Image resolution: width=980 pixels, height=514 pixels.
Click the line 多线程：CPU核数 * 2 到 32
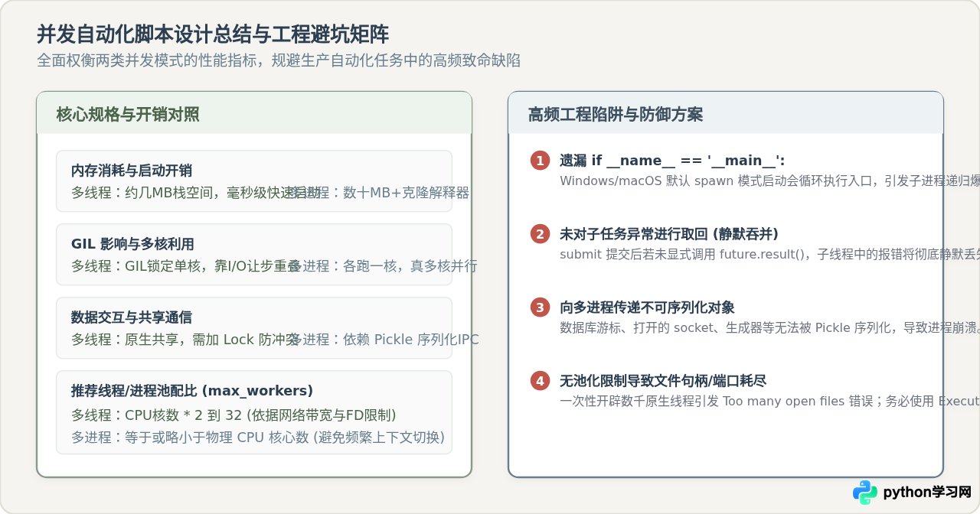234,415
